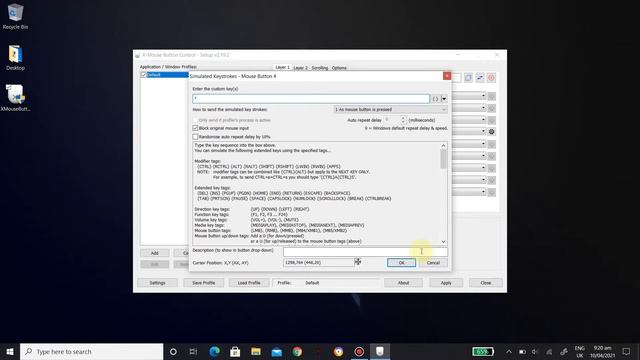
Task: Click the About button
Action: tap(403, 283)
